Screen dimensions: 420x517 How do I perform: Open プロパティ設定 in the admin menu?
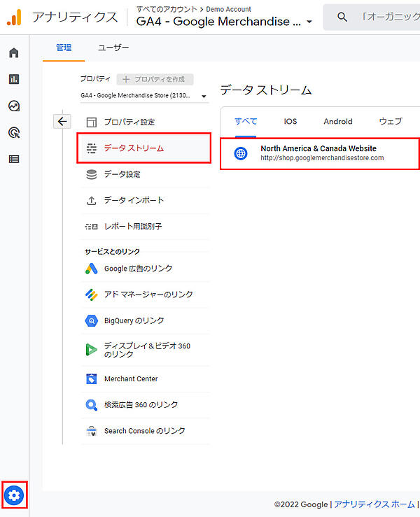pyautogui.click(x=129, y=122)
